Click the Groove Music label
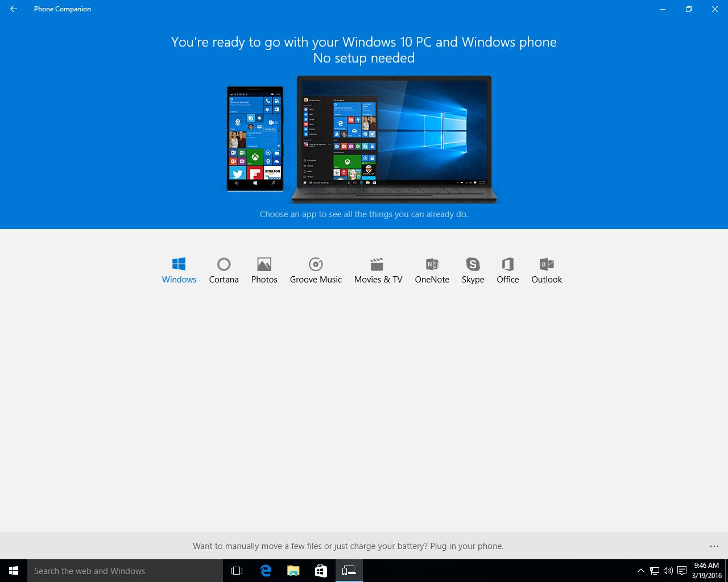The height and width of the screenshot is (582, 728). point(316,280)
